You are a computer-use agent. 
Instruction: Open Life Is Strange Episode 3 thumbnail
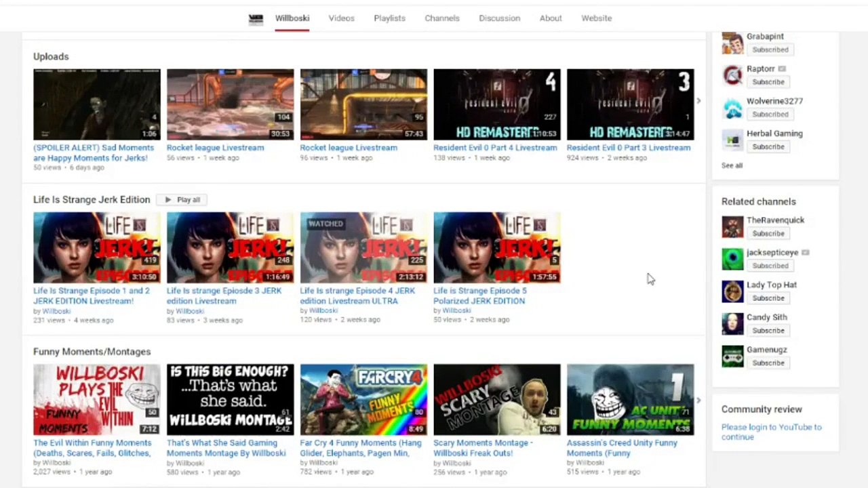click(x=231, y=248)
